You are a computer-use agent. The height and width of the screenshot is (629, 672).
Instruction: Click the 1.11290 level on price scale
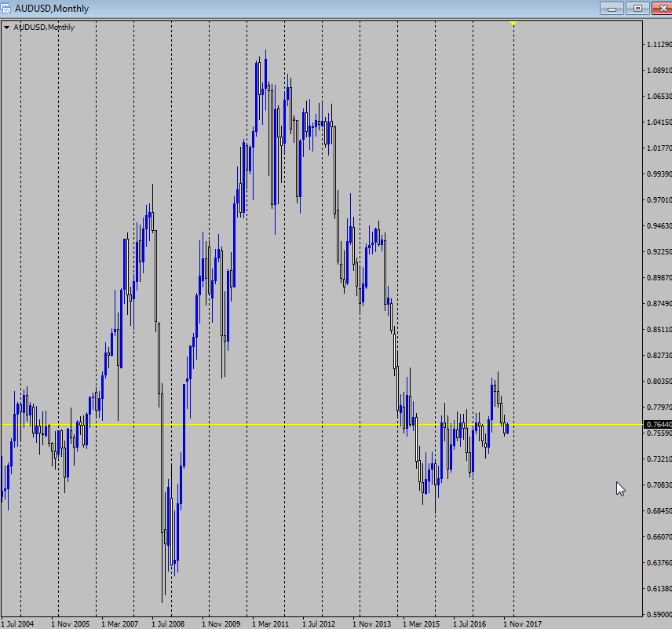pyautogui.click(x=658, y=45)
